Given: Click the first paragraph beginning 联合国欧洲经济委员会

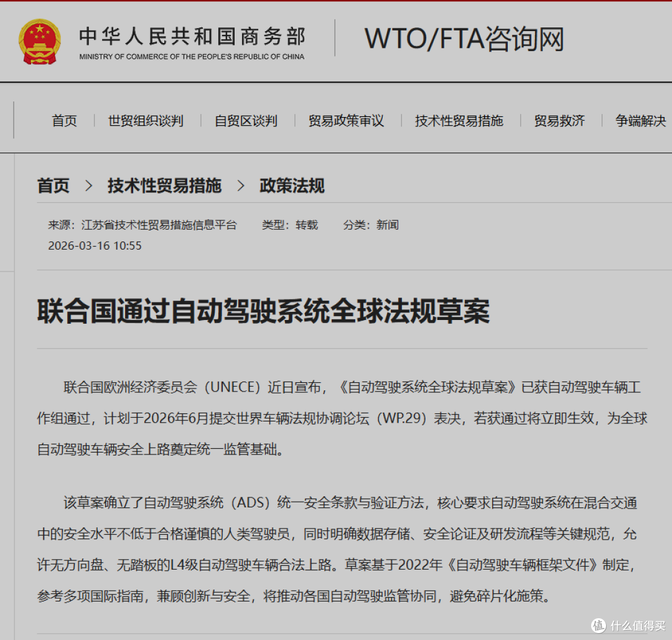Looking at the screenshot, I should (x=342, y=418).
